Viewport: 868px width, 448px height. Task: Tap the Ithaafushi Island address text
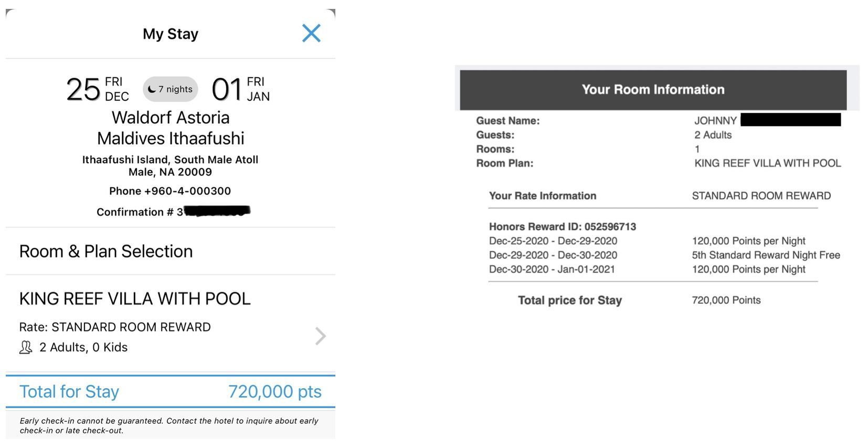click(170, 166)
